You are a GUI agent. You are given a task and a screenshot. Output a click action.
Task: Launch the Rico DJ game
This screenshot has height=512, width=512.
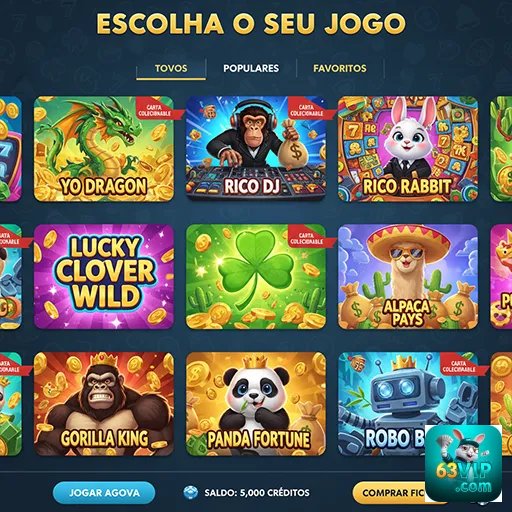coord(256,149)
